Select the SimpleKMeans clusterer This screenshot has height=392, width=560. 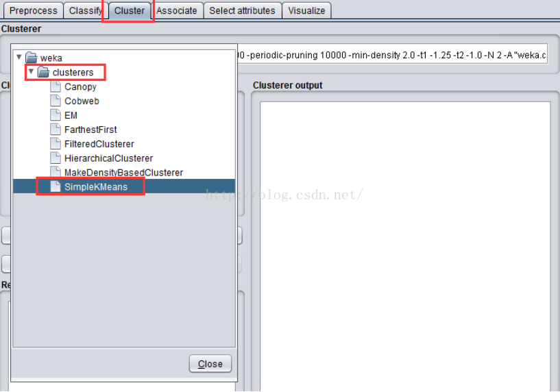pyautogui.click(x=95, y=187)
